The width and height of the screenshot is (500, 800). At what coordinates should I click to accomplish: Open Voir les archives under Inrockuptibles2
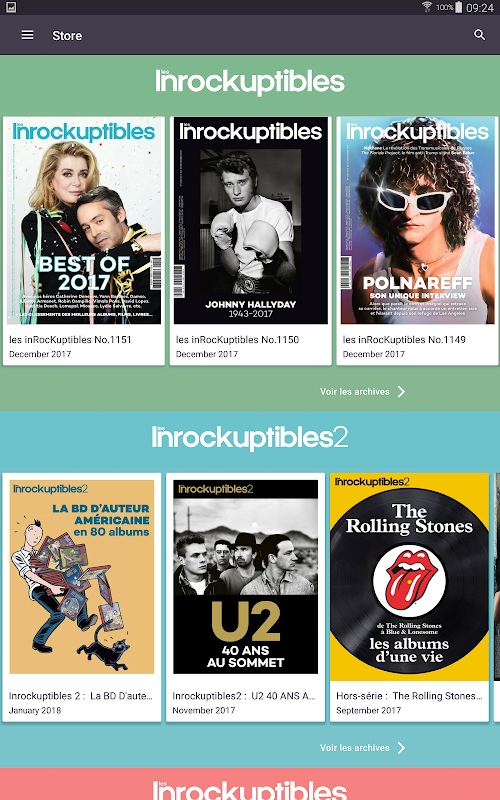tap(355, 747)
